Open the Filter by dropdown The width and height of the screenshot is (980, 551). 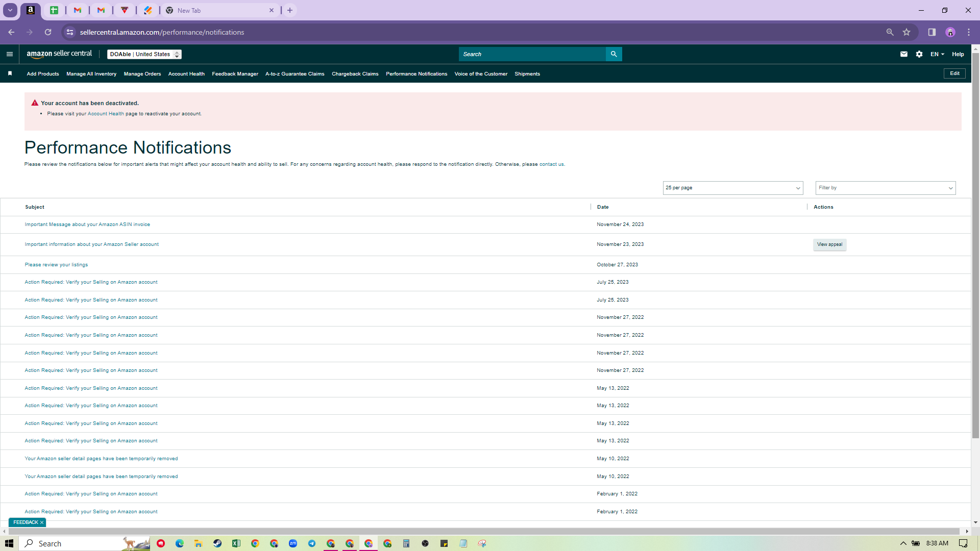[x=885, y=188]
